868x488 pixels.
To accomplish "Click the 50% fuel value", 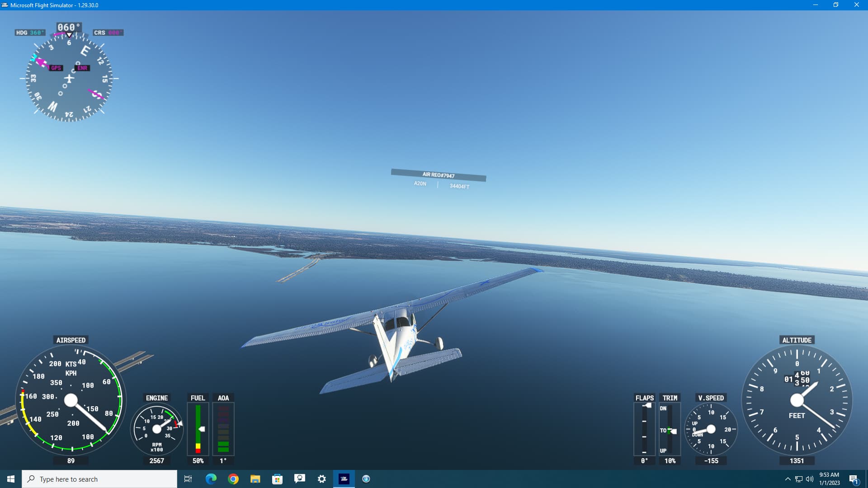I will click(x=198, y=461).
